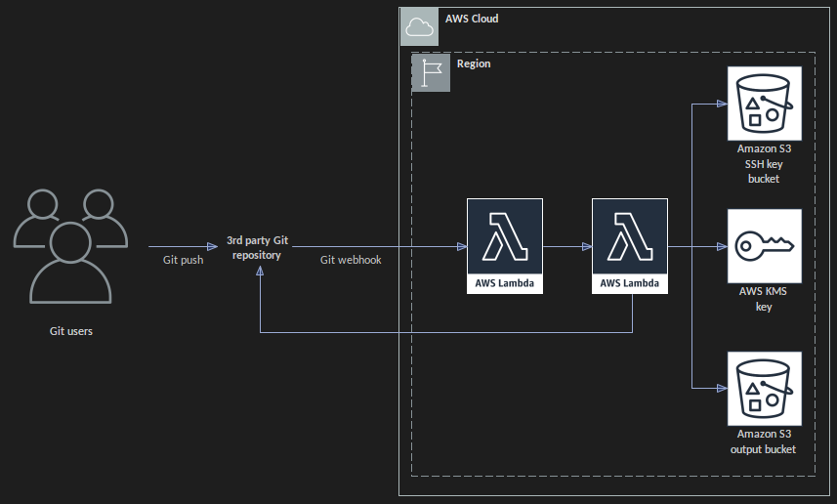The image size is (837, 504).
Task: Select the AWS KMS key caption
Action: (764, 299)
